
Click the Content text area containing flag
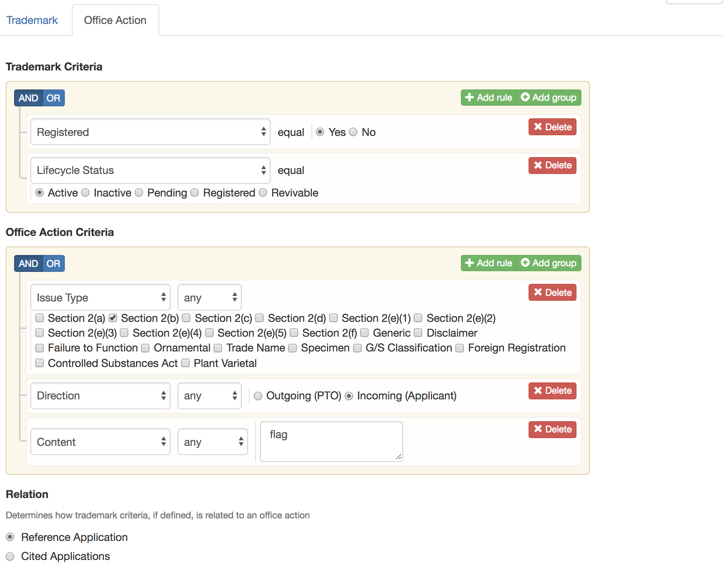(x=331, y=442)
